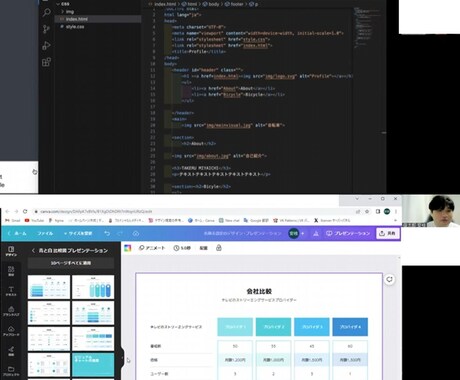Viewport: 460px width, 380px height.
Task: Open the Google 翻訳 bookmark
Action: tap(256, 220)
